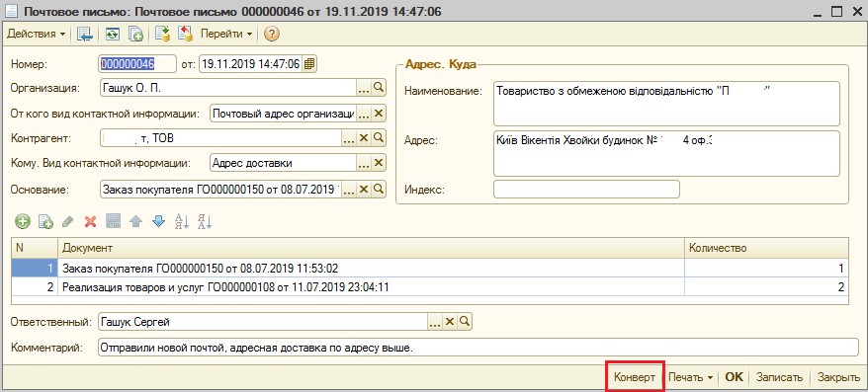868x392 pixels.
Task: Confirm with the OK button
Action: click(x=734, y=377)
